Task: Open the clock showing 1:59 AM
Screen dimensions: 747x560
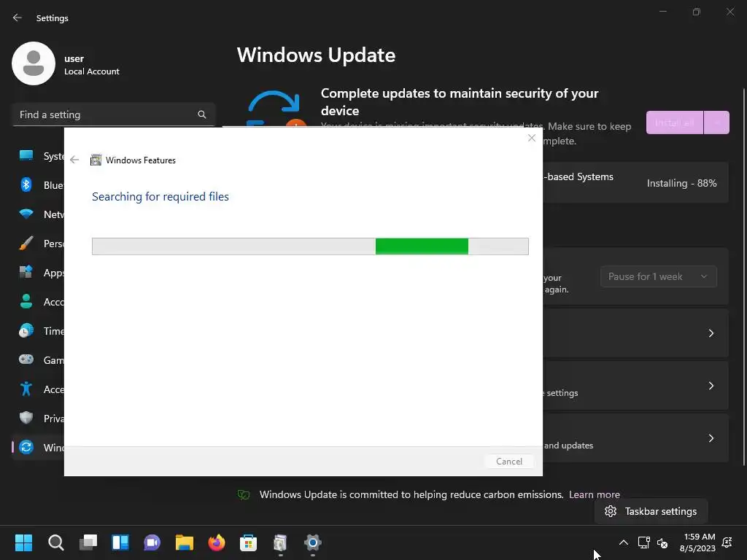Action: [x=697, y=542]
